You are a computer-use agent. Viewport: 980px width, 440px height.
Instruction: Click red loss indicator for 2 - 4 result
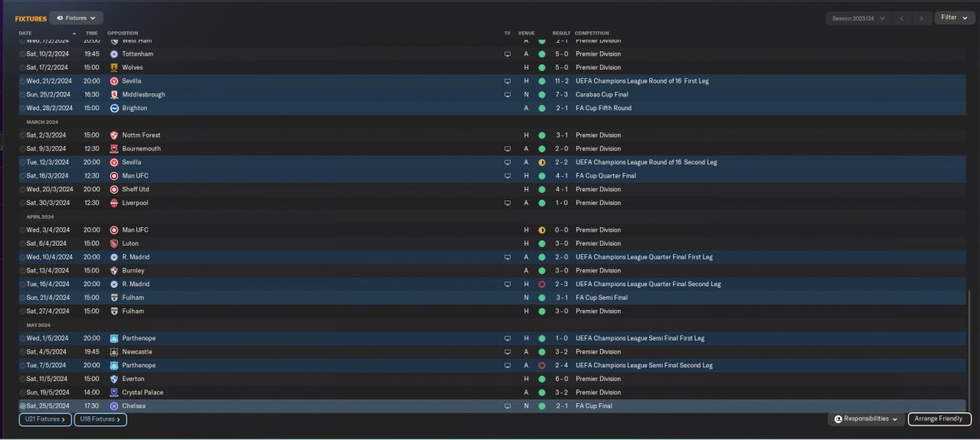point(541,366)
